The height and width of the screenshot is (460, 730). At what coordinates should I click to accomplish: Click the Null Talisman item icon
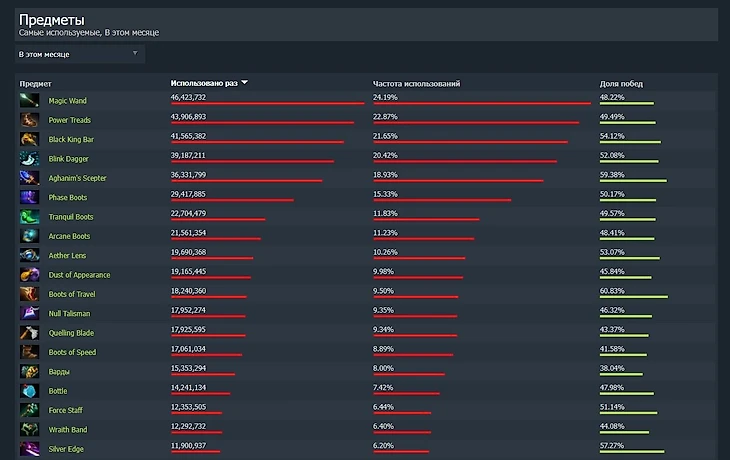29,313
